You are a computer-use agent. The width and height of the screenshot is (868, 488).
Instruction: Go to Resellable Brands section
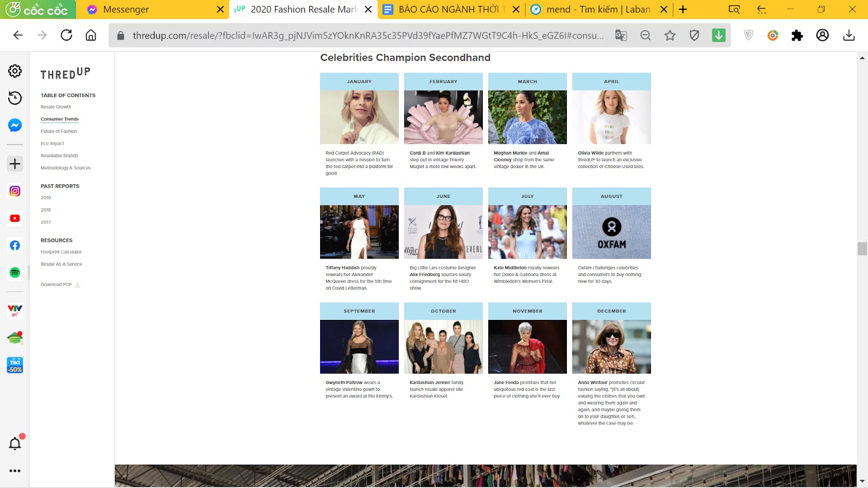[x=59, y=156]
